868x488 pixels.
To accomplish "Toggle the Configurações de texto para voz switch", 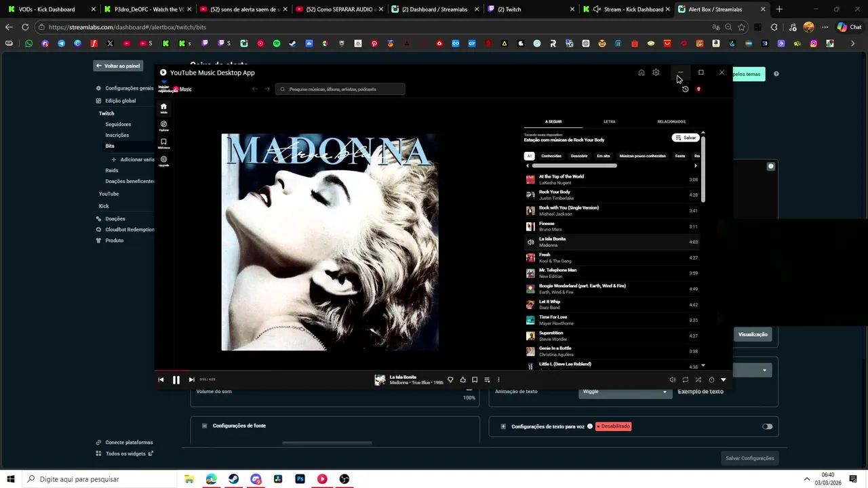I will tap(767, 426).
